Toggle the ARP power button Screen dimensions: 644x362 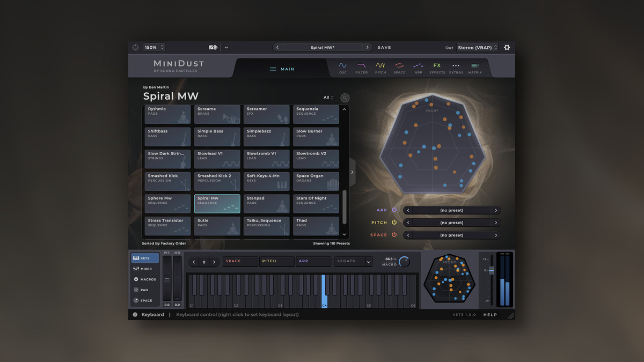[394, 210]
